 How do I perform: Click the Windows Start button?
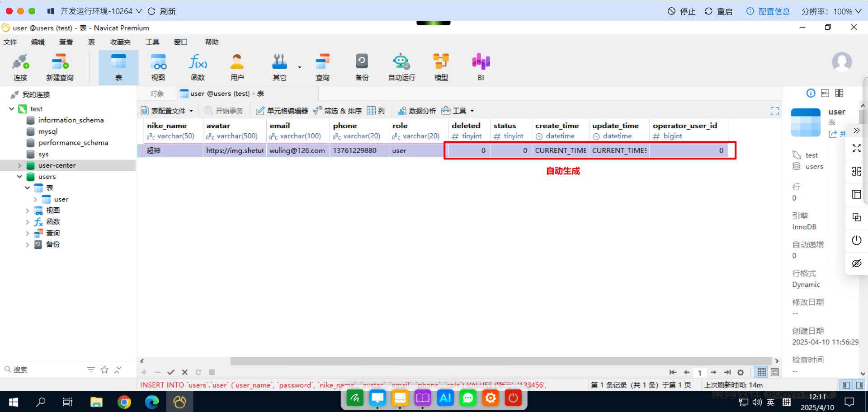(14, 402)
